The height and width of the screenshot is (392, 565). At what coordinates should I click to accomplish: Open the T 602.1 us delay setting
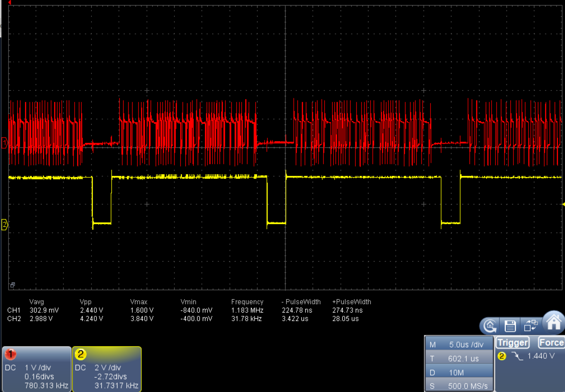pyautogui.click(x=459, y=358)
